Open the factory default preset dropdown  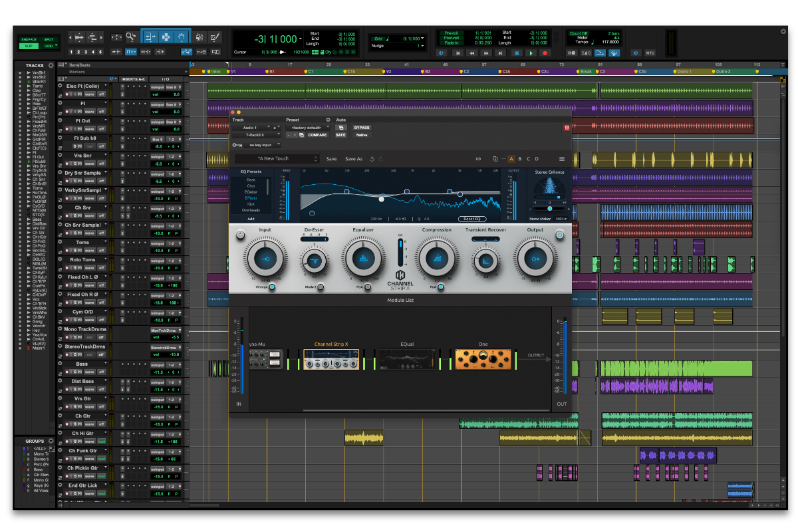307,127
